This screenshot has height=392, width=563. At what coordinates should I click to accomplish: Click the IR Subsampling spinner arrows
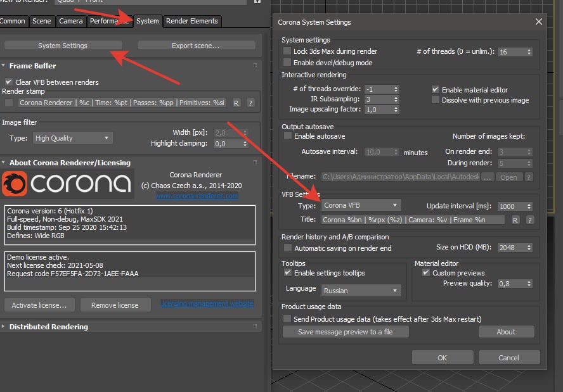396,99
